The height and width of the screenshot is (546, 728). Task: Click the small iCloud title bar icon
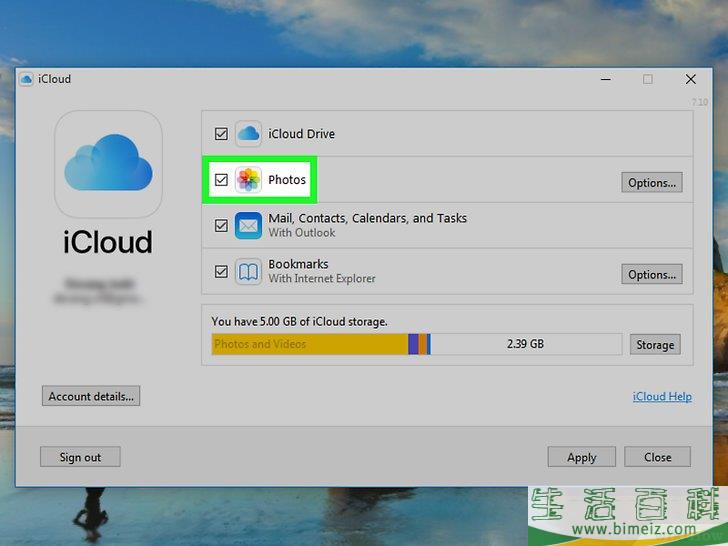pos(26,79)
